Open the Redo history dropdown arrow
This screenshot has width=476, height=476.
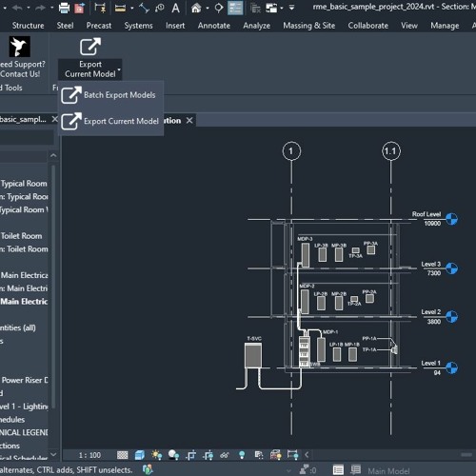(51, 8)
